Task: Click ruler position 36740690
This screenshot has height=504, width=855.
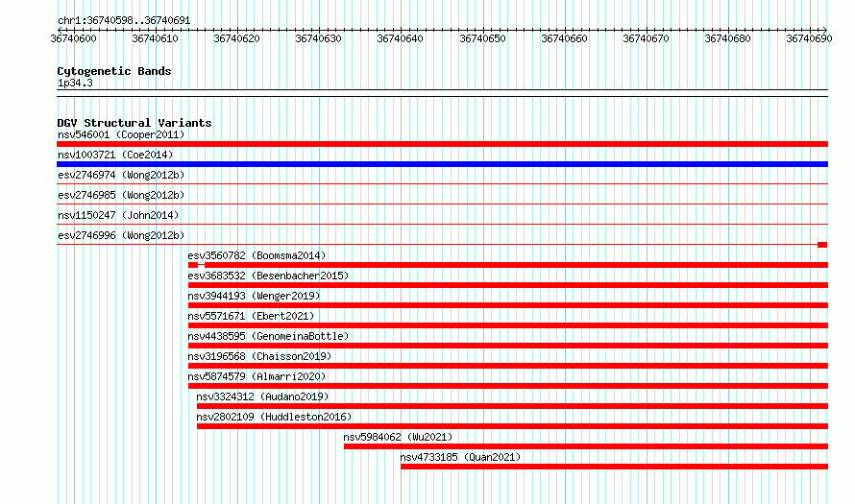Action: [x=809, y=38]
